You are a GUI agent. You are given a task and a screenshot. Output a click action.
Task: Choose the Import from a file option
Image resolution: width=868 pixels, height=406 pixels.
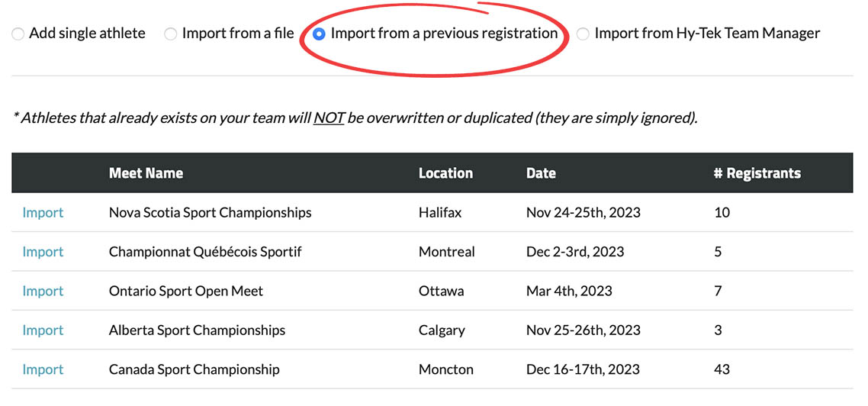(171, 34)
